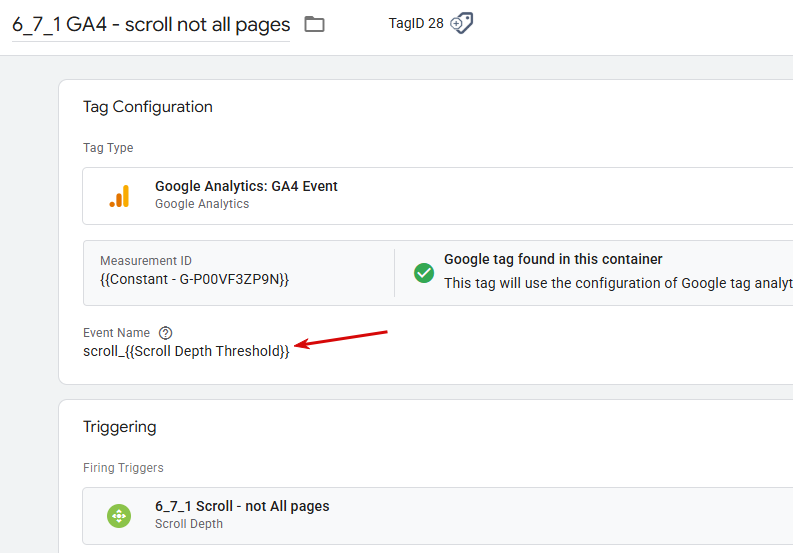Click the folder icon beside the tag name
793x553 pixels.
[314, 24]
